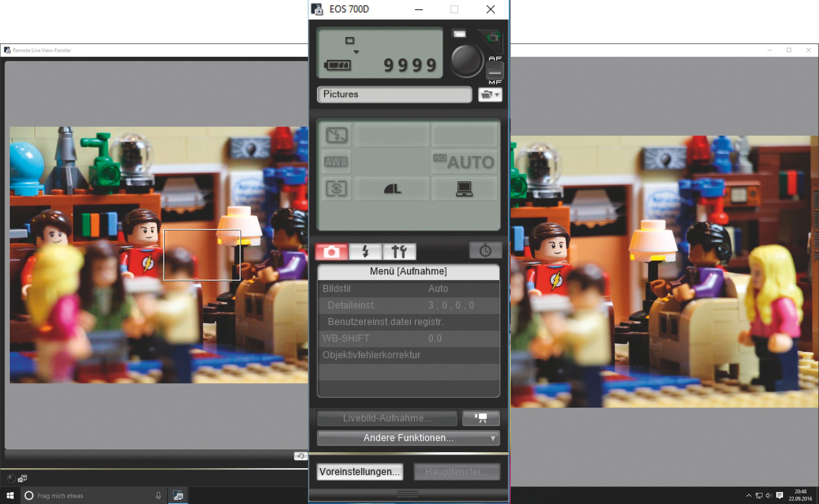Select the AWB white balance setting
The height and width of the screenshot is (504, 819).
(x=336, y=162)
